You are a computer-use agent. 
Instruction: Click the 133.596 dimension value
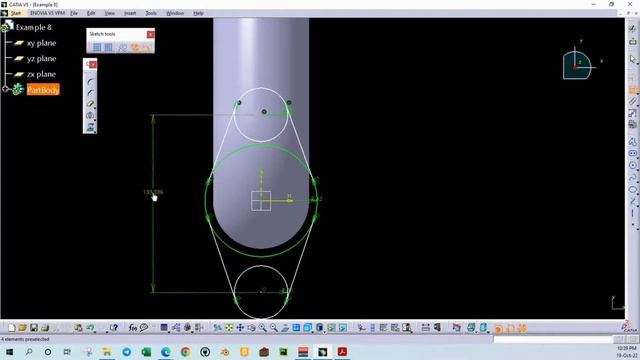coord(153,192)
